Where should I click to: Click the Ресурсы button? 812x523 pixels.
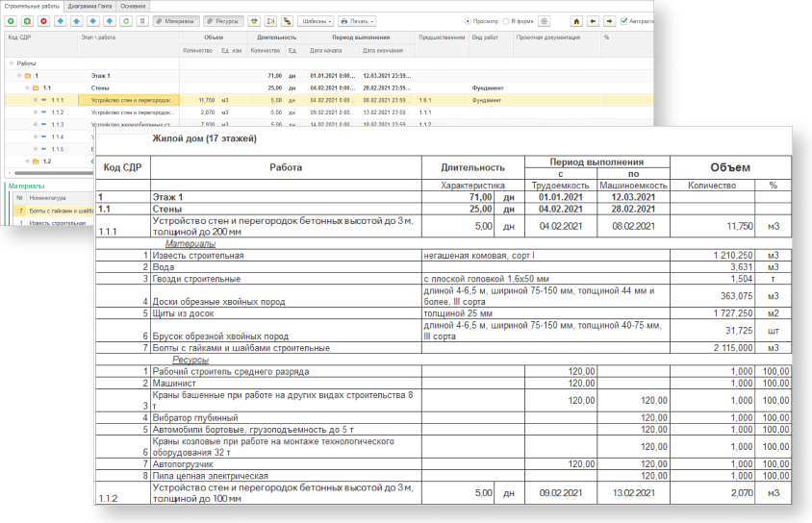coord(222,20)
